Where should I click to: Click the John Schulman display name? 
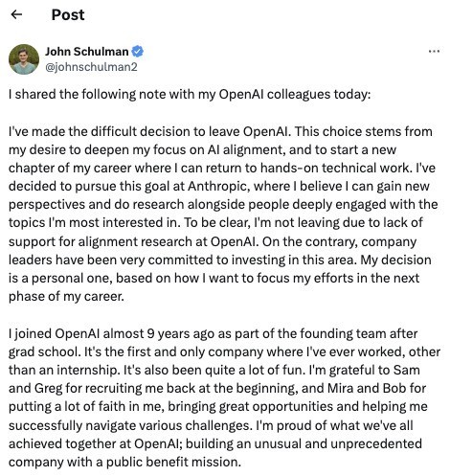click(x=87, y=52)
